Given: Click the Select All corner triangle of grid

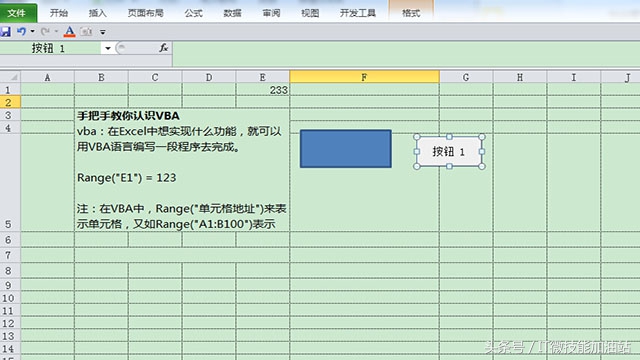Looking at the screenshot, I should pos(11,77).
